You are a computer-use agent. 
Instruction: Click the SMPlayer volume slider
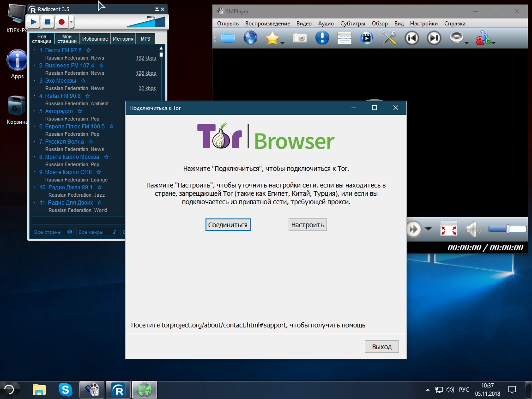(507, 229)
